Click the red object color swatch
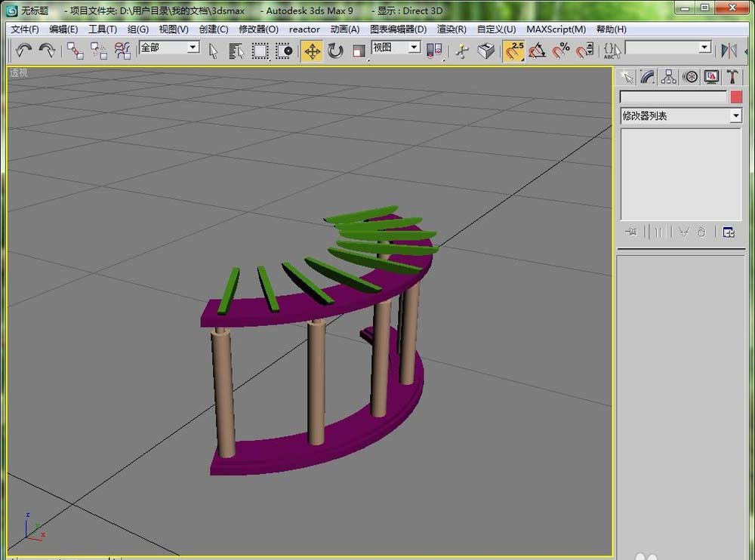The image size is (755, 560). (x=736, y=97)
